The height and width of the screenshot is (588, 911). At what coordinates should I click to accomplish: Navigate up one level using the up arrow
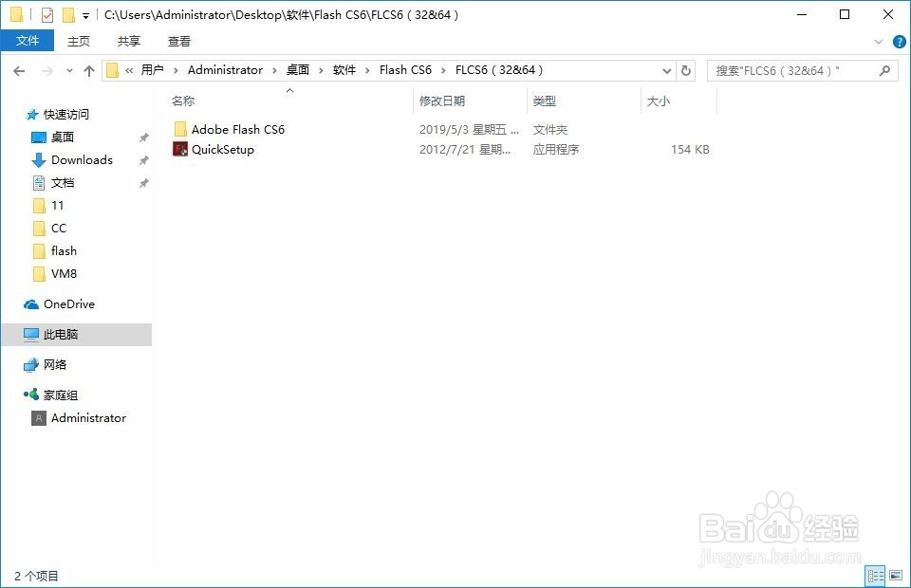89,70
